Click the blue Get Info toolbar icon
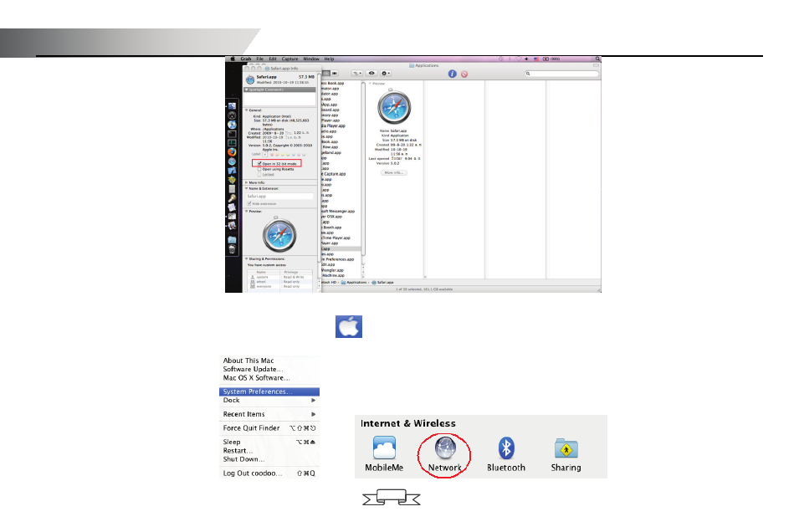This screenshot has width=799, height=532. point(453,74)
